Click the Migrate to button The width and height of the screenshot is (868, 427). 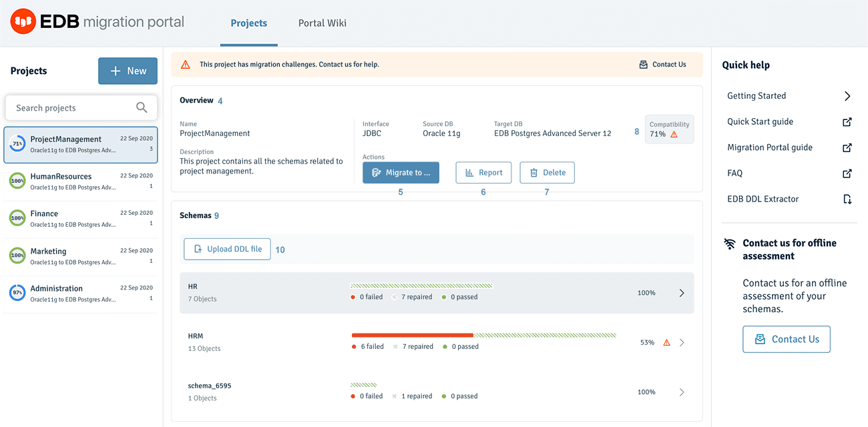[x=401, y=173]
